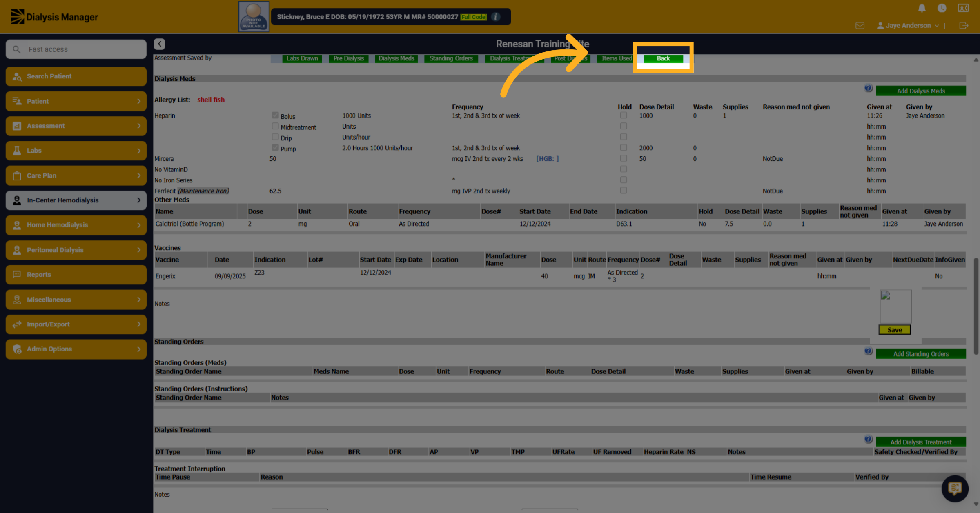Expand the Labs sidebar menu
Viewport: 980px width, 513px height.
click(x=76, y=151)
